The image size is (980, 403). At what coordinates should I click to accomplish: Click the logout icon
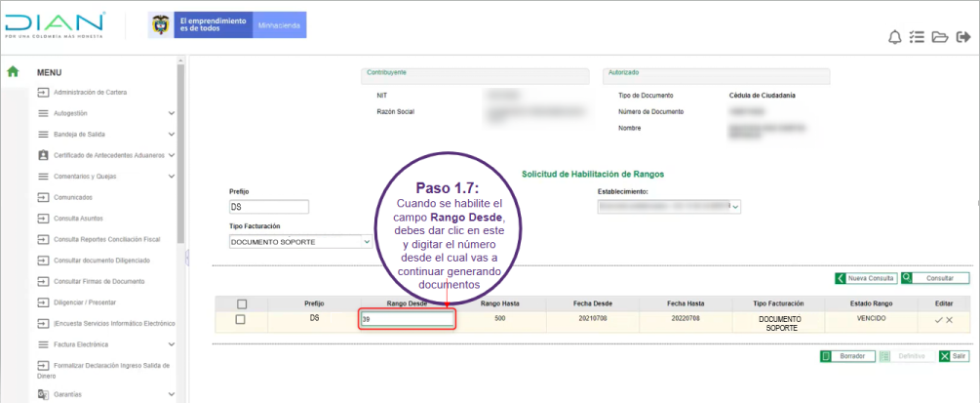tap(961, 38)
